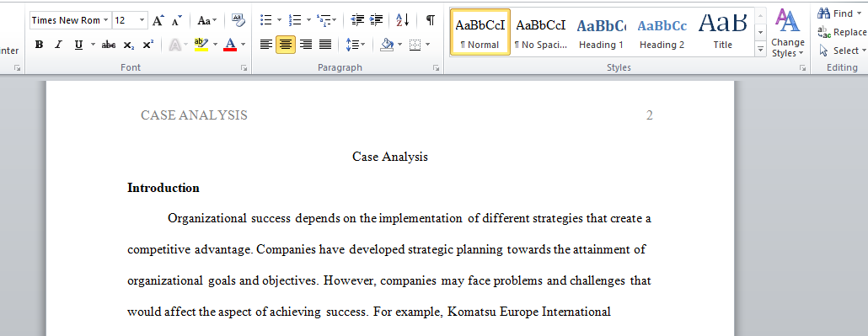Image resolution: width=868 pixels, height=336 pixels.
Task: Open the Shading color dropdown arrow
Action: coord(399,45)
